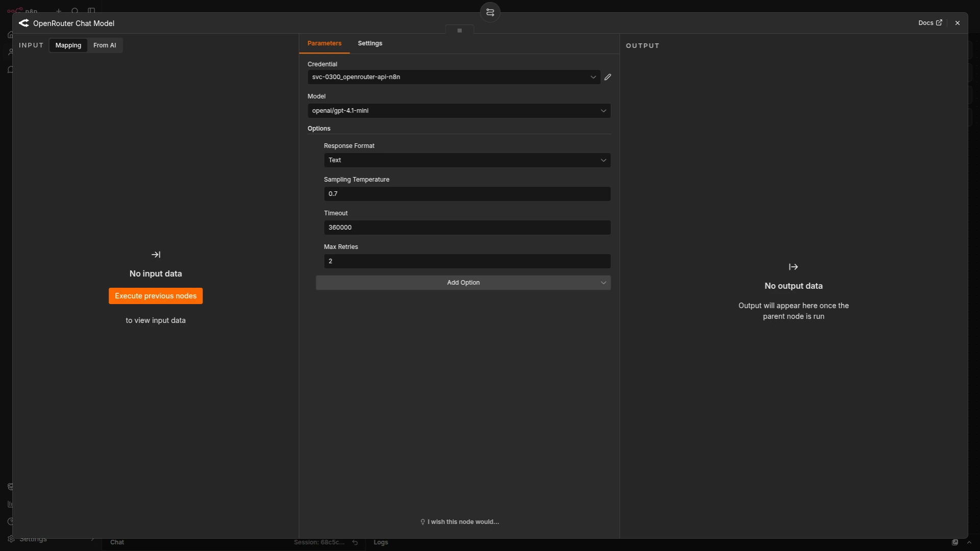
Task: Close the node details panel
Action: pos(958,23)
